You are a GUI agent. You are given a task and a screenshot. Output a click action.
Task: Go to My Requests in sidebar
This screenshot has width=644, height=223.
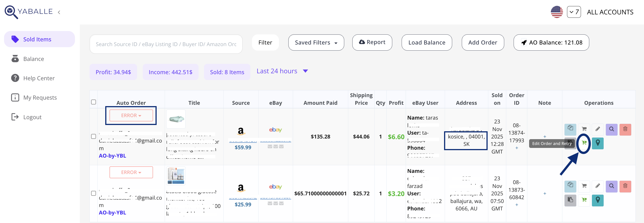coord(40,98)
